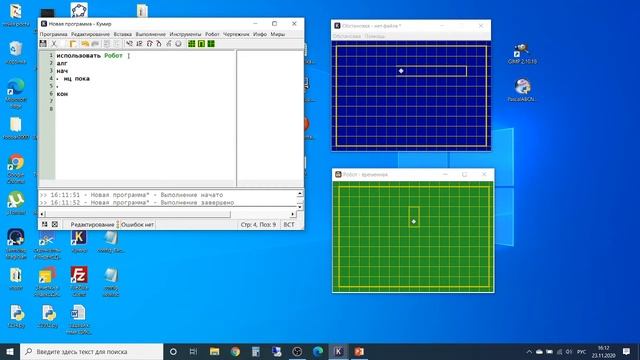Click the floppy icon in Kumir status bar
This screenshot has height=360, width=640.
[x=44, y=224]
